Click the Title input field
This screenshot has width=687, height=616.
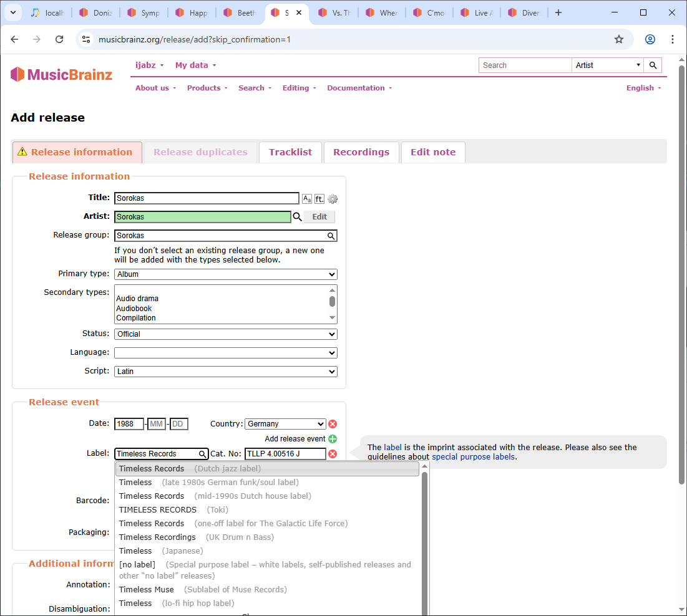(x=207, y=198)
